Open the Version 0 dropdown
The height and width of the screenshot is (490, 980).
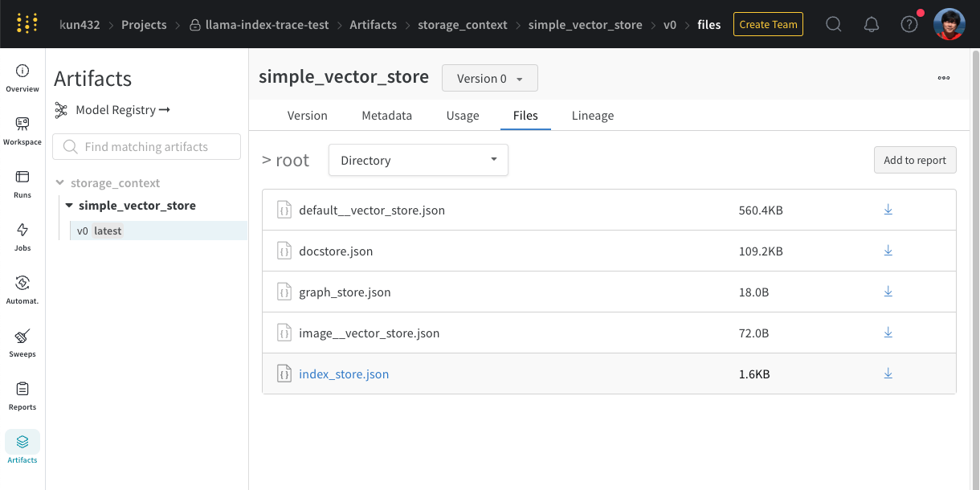[x=490, y=78]
